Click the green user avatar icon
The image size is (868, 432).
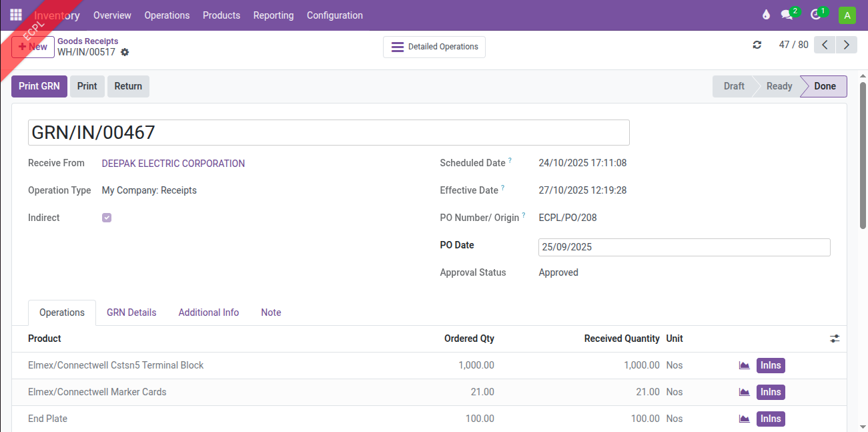847,15
